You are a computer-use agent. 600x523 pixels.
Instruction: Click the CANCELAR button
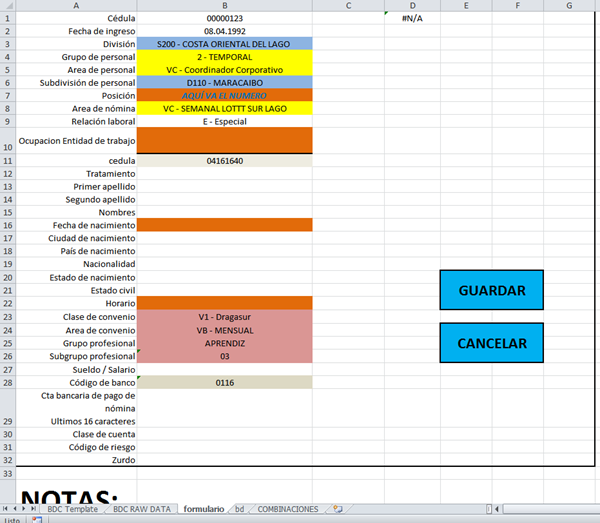click(x=491, y=343)
